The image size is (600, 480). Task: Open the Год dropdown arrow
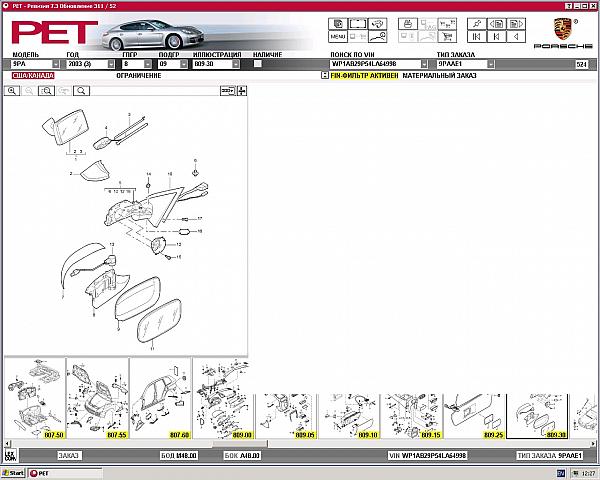(x=111, y=64)
